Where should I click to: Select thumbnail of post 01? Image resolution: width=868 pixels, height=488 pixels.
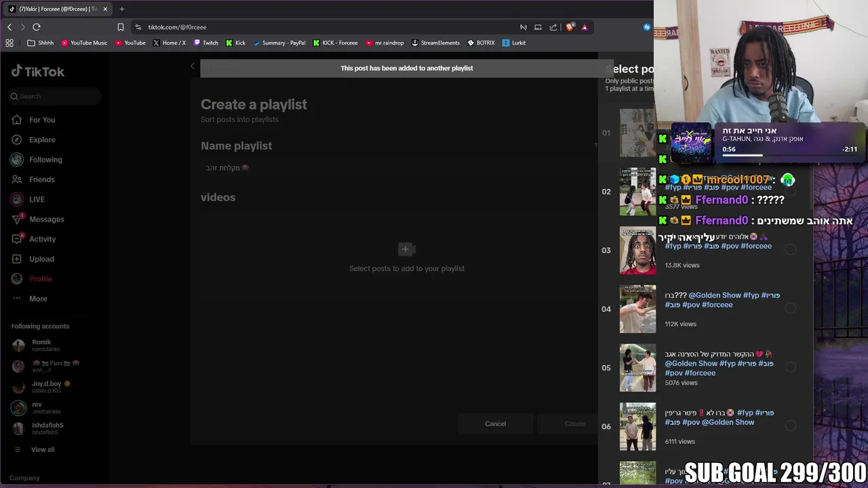click(637, 133)
